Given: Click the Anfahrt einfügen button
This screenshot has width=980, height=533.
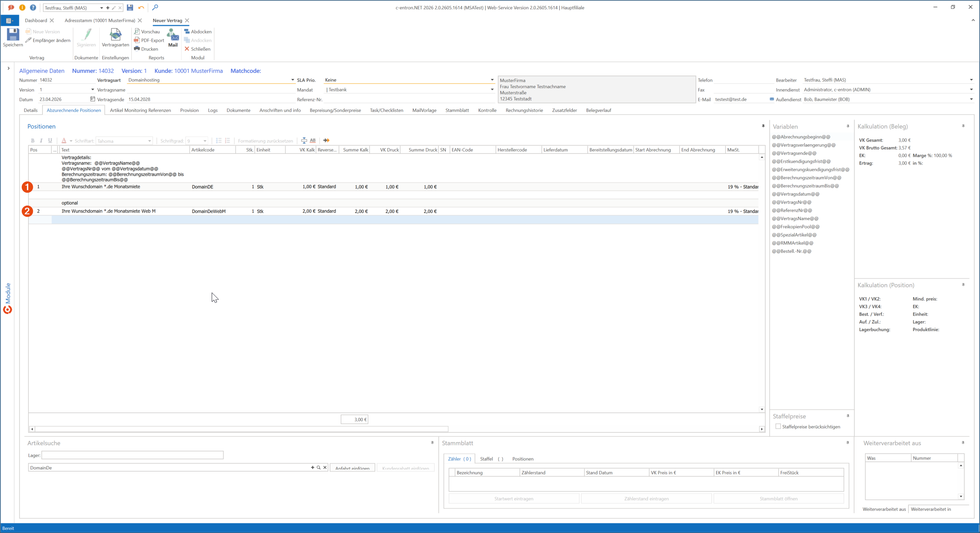Looking at the screenshot, I should tap(352, 468).
